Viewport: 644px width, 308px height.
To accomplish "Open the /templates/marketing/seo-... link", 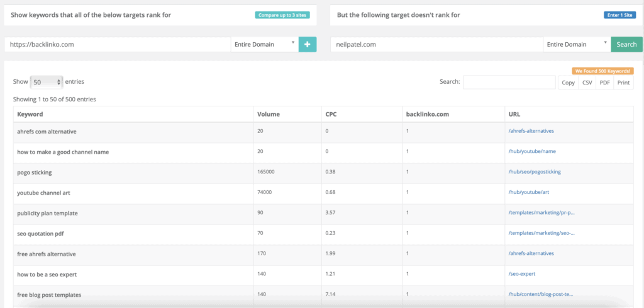I will pyautogui.click(x=541, y=233).
